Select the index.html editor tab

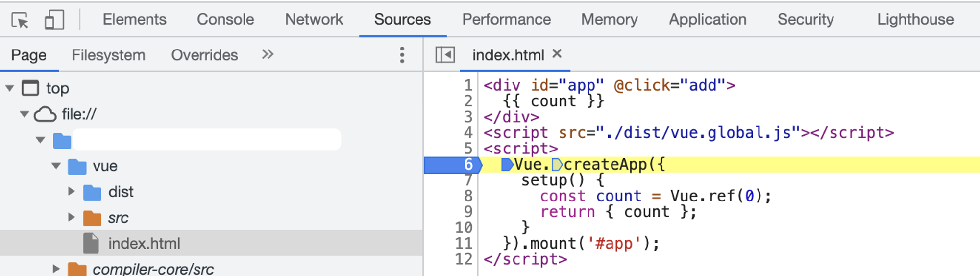pyautogui.click(x=508, y=55)
